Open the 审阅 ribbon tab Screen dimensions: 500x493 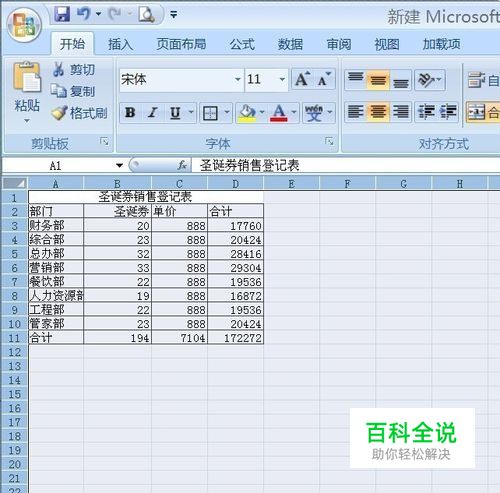[339, 44]
